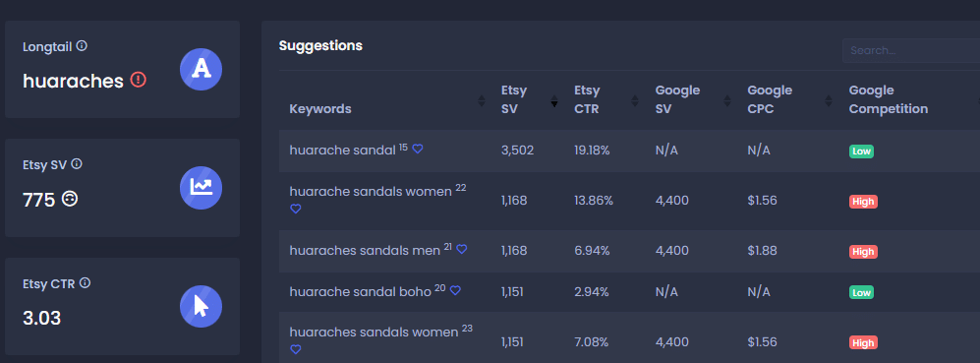The height and width of the screenshot is (363, 980).
Task: Click the info icon next to Etsy SV card label
Action: (77, 164)
